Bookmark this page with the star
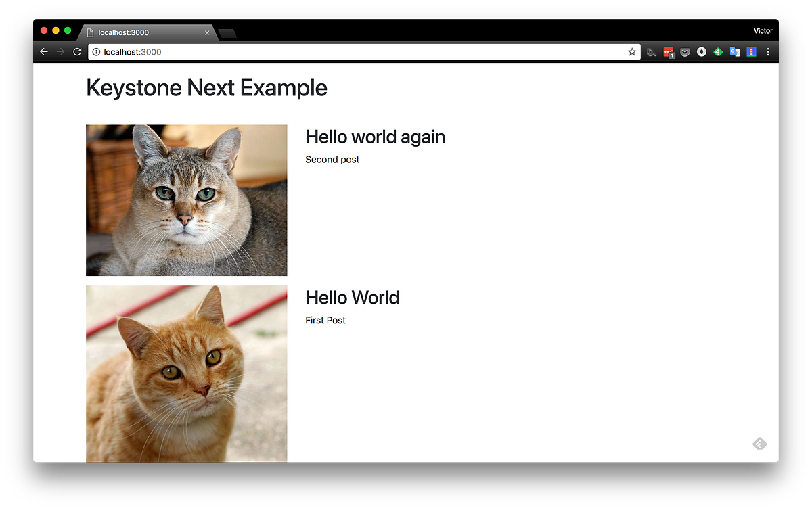 click(631, 51)
